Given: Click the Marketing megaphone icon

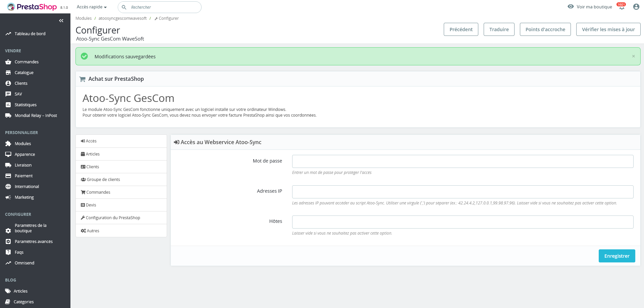Looking at the screenshot, I should 8,197.
